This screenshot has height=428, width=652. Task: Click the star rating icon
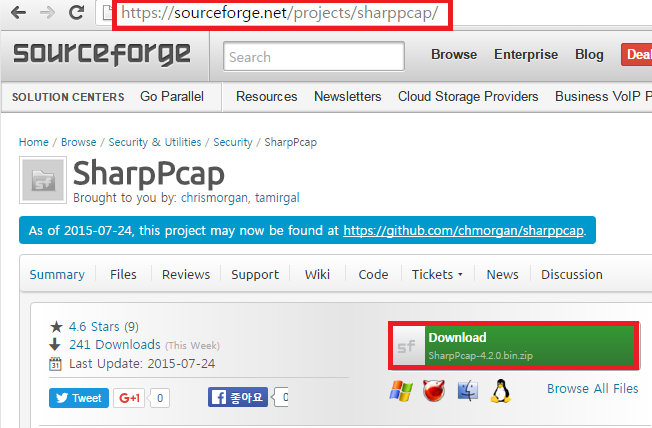click(x=56, y=327)
